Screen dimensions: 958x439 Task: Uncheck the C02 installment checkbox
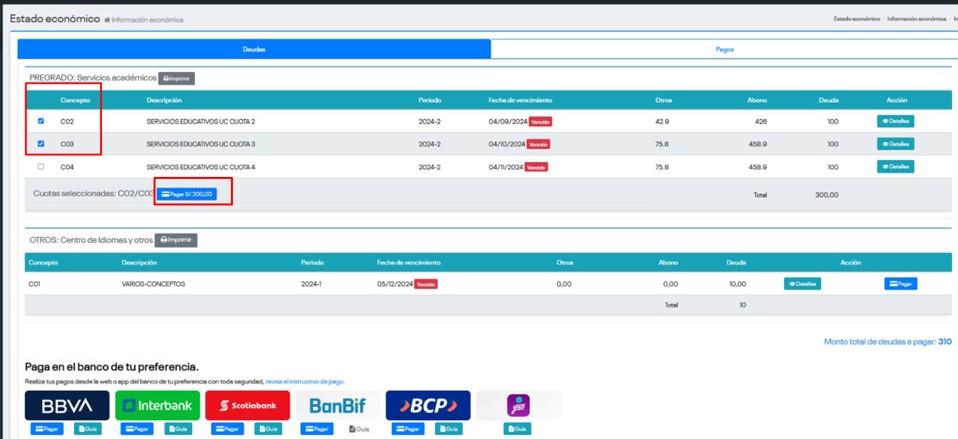click(x=40, y=121)
